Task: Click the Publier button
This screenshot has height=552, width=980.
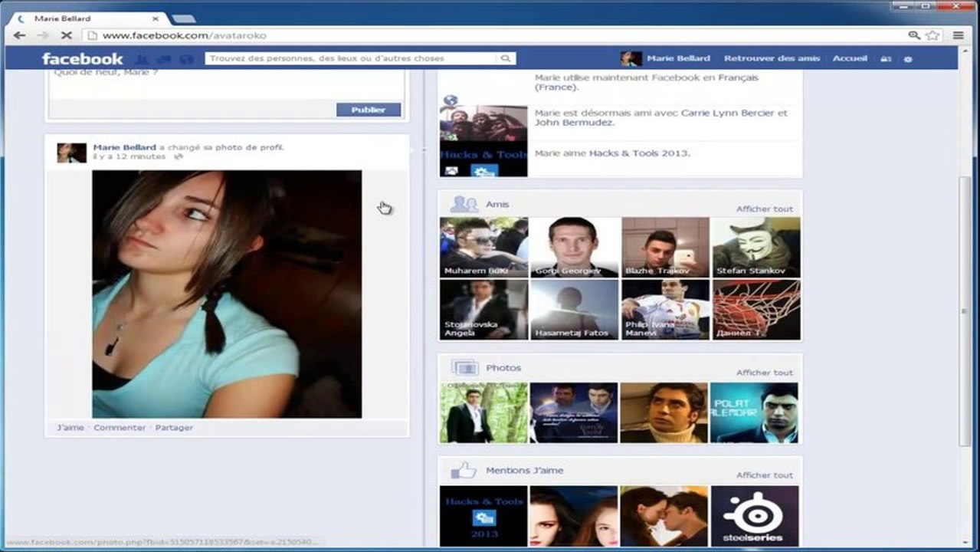Action: 369,110
